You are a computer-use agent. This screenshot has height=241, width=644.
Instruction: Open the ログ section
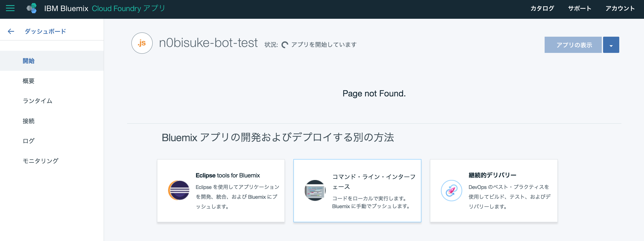coord(29,141)
